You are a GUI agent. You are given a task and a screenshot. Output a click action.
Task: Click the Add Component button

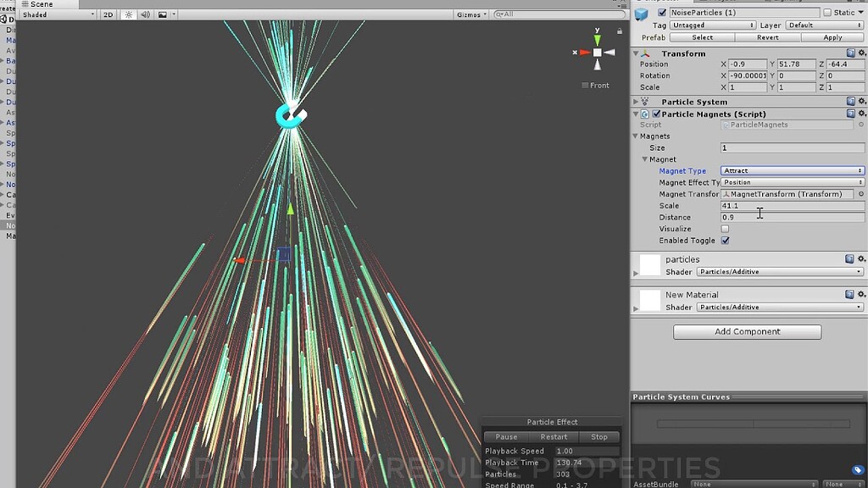pyautogui.click(x=747, y=331)
